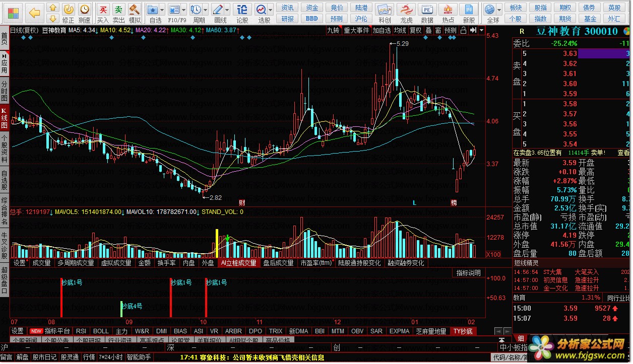Switch to the 换手率 tab
Screen dimensions: 633x364
(x=166, y=263)
